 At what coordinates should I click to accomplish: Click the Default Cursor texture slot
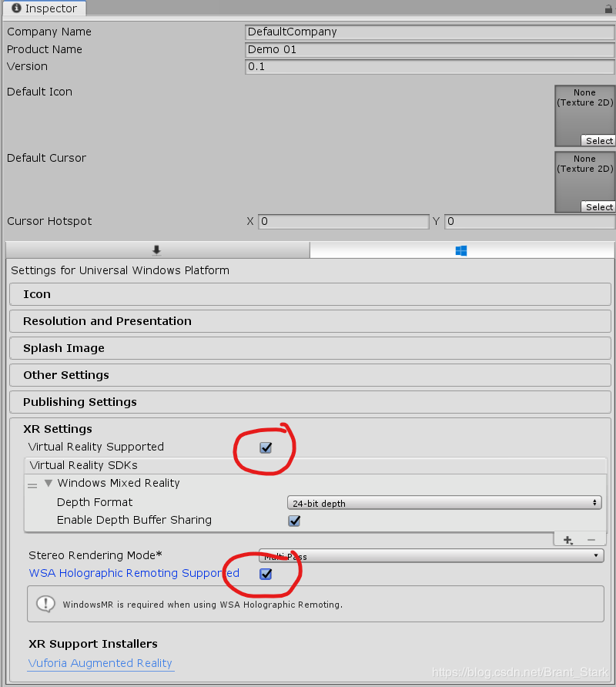point(585,182)
